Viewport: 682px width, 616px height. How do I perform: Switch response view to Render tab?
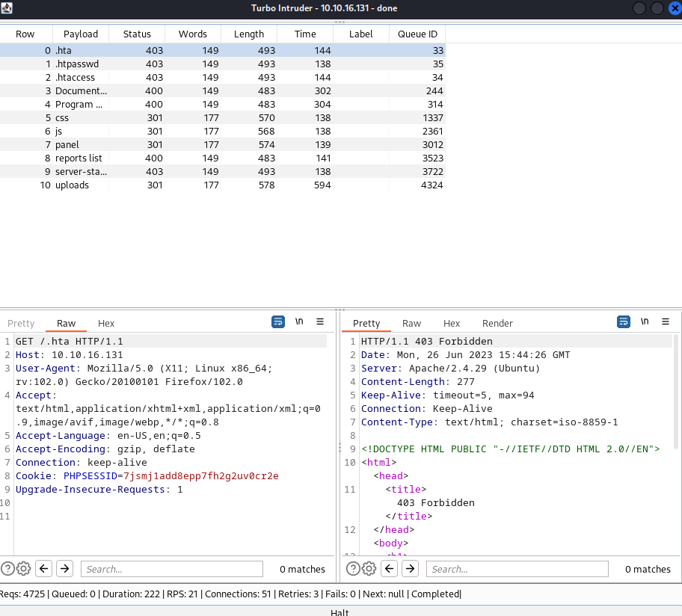pyautogui.click(x=497, y=324)
